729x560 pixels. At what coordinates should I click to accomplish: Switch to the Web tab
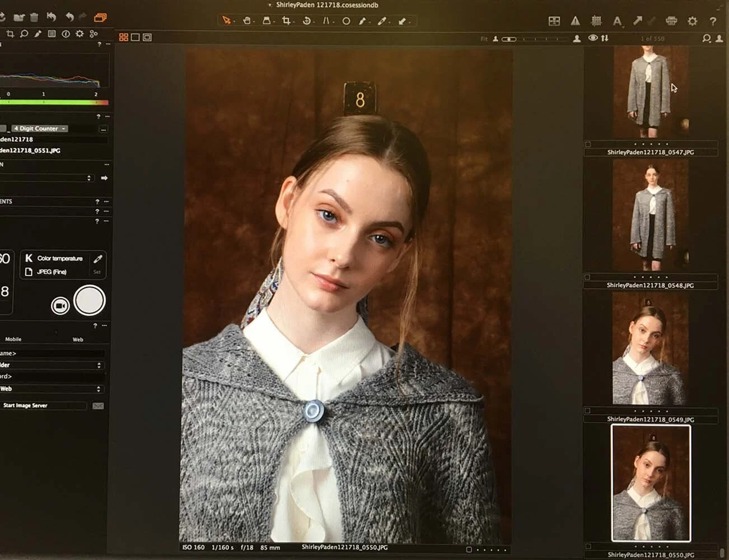(x=78, y=339)
